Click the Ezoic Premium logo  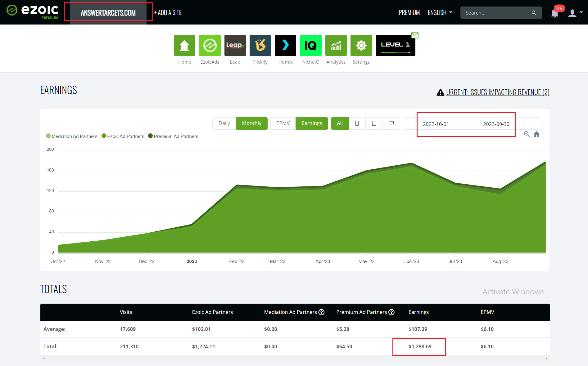[33, 12]
